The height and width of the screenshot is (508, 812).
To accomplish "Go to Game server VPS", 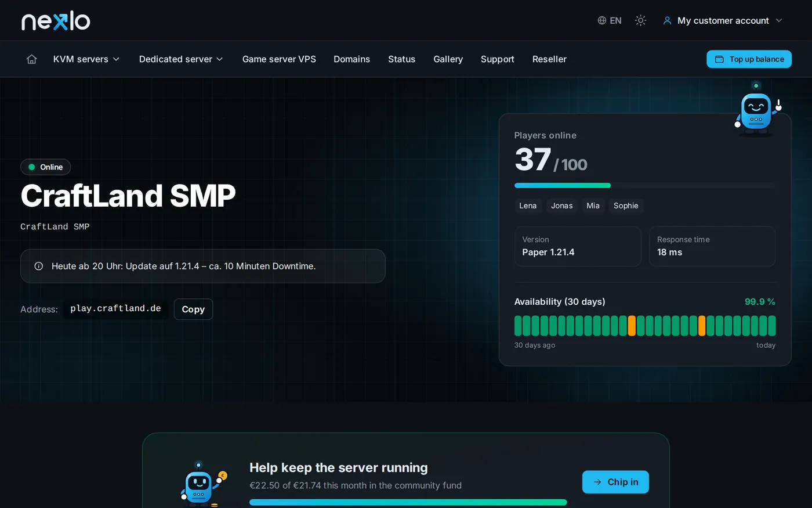I will [x=279, y=59].
